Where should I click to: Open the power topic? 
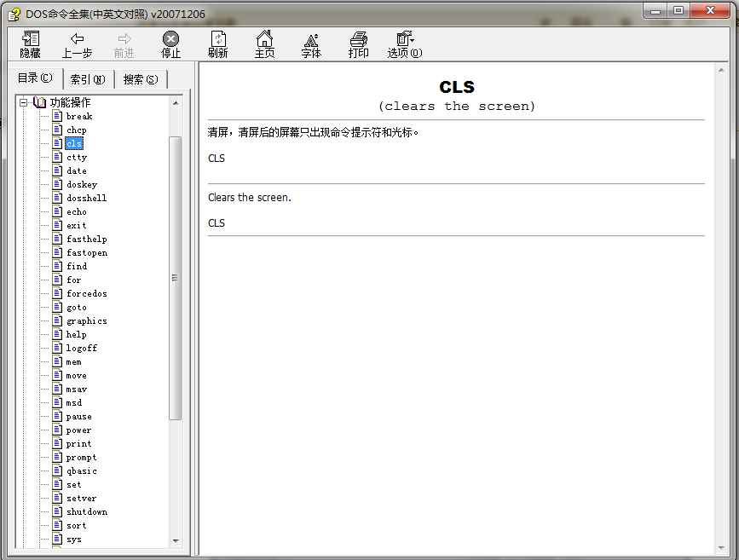pyautogui.click(x=78, y=430)
